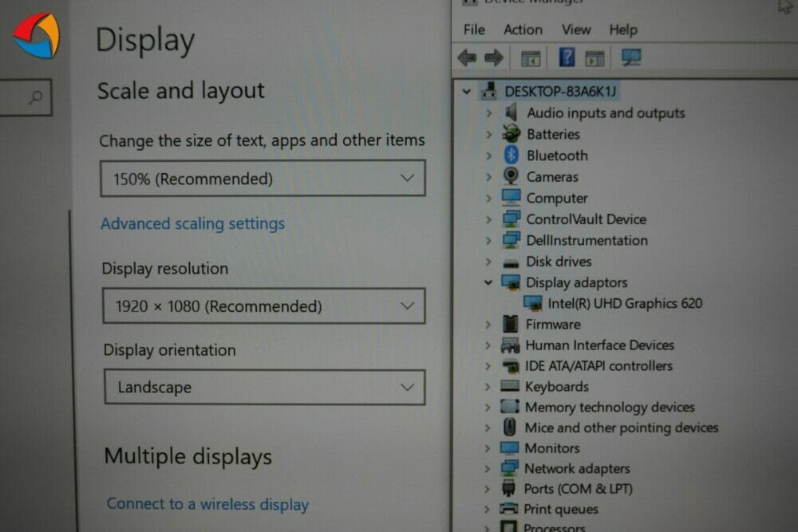This screenshot has height=532, width=798.
Task: Click the Disk drives icon
Action: pyautogui.click(x=510, y=262)
